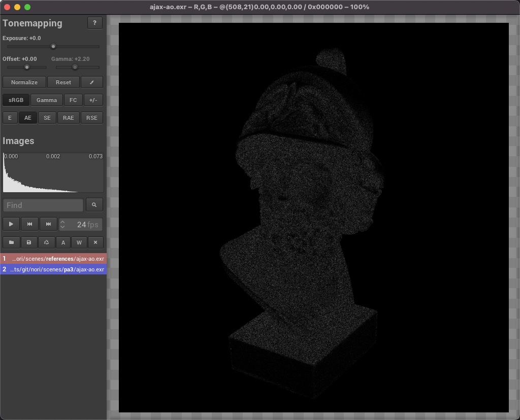The width and height of the screenshot is (520, 420).
Task: Select the references/ajax-ao.exr image entry
Action: [53, 259]
